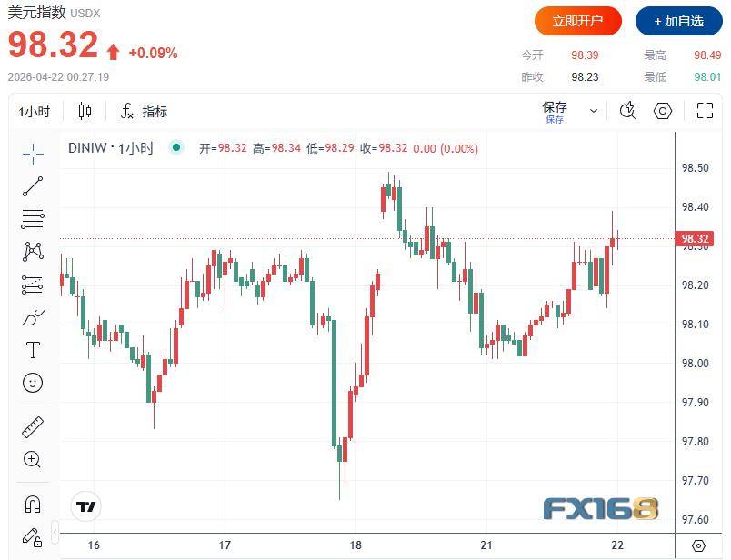Click the 98.32 current price label on axis
This screenshot has width=731, height=560.
click(695, 239)
